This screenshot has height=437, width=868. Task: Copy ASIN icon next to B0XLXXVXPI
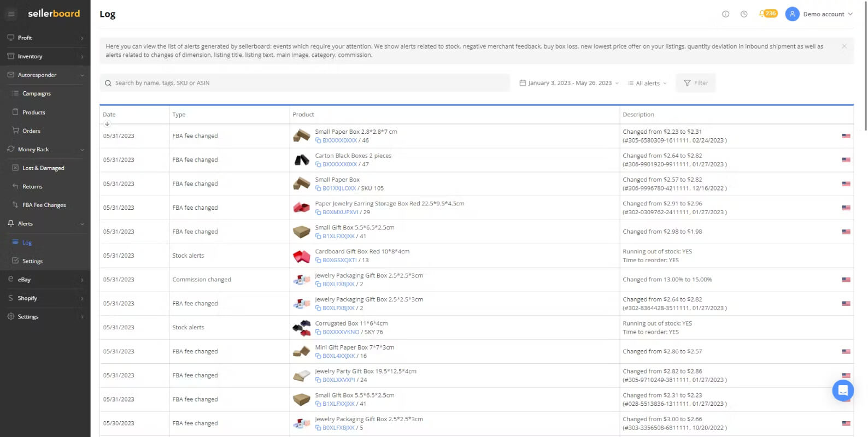(318, 380)
